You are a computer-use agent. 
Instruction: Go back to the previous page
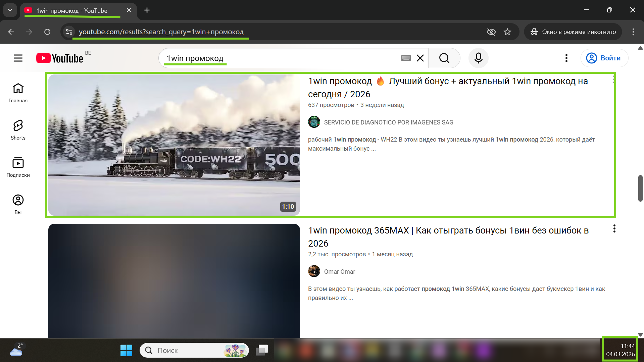coord(11,32)
